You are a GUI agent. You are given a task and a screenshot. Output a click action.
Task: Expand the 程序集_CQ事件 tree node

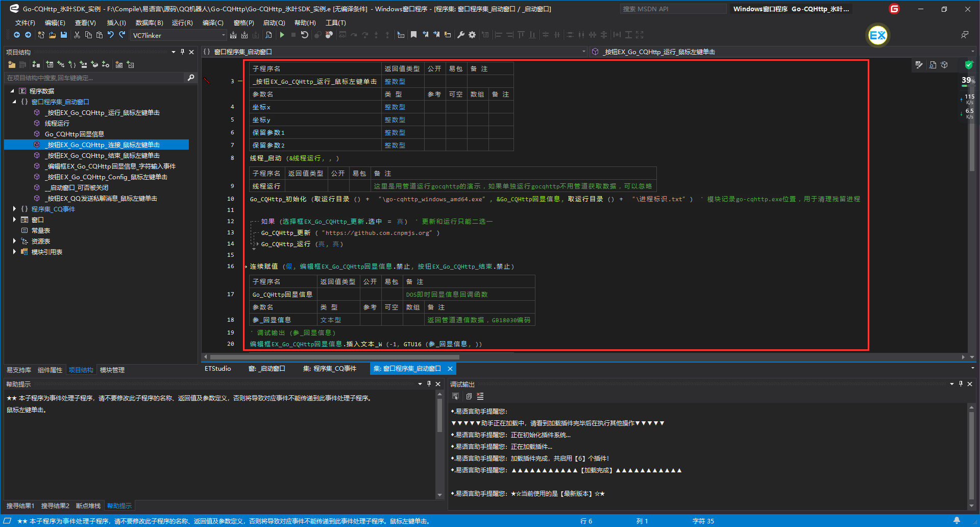(x=14, y=209)
